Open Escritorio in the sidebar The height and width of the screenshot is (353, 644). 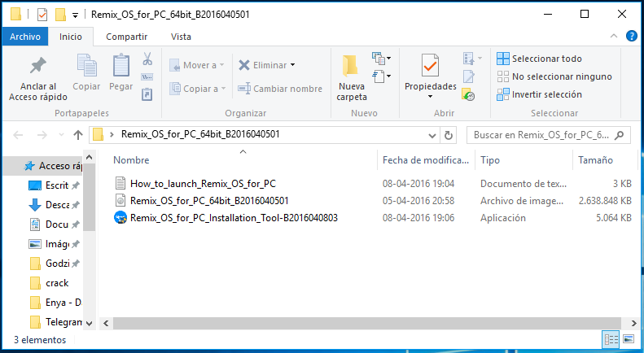(x=55, y=185)
